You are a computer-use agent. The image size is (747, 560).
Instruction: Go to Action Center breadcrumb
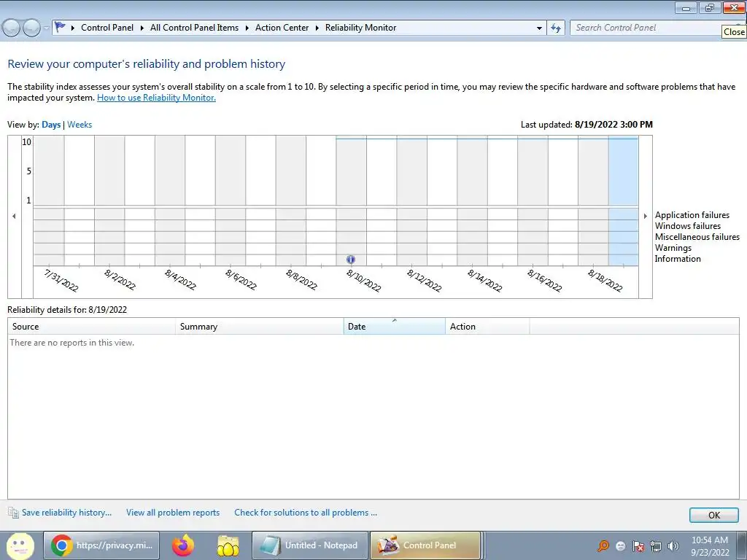282,28
